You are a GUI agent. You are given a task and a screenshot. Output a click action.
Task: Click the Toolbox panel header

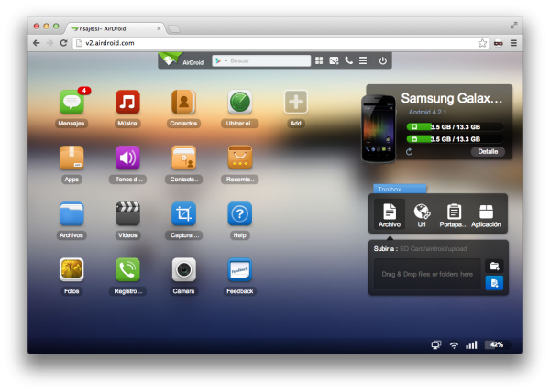click(400, 189)
